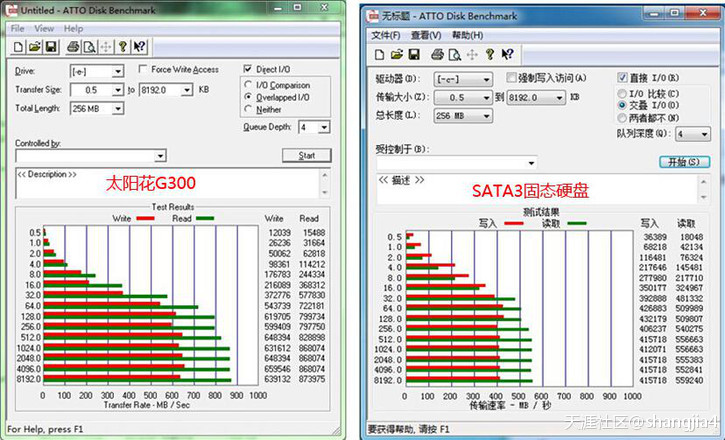Click Print icon in Untitled window

coord(73,47)
